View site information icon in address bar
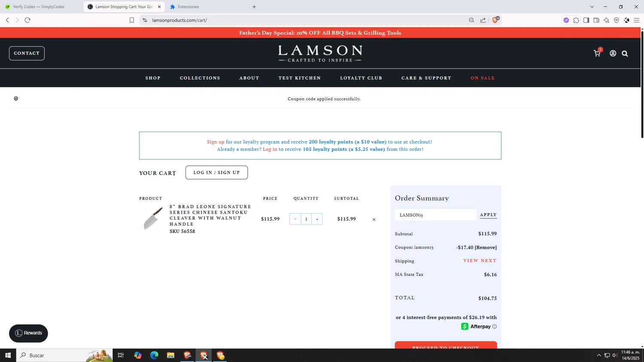644x362 pixels. [145, 20]
